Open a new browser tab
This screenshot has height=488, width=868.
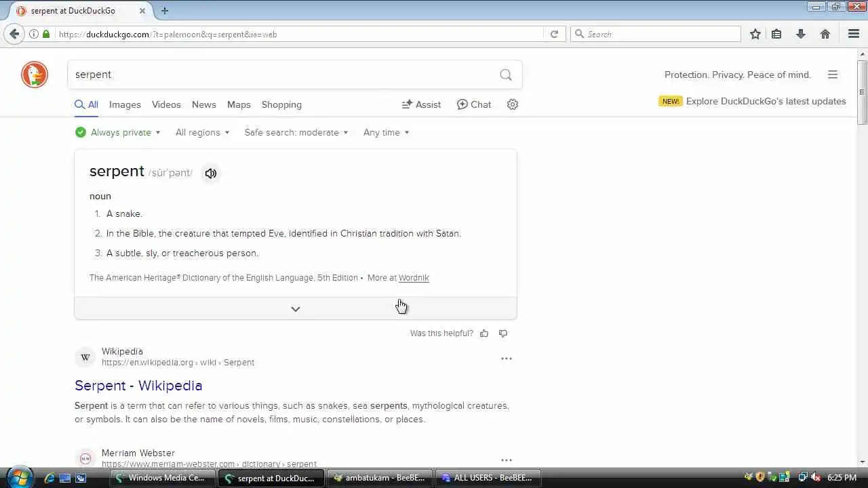point(165,11)
